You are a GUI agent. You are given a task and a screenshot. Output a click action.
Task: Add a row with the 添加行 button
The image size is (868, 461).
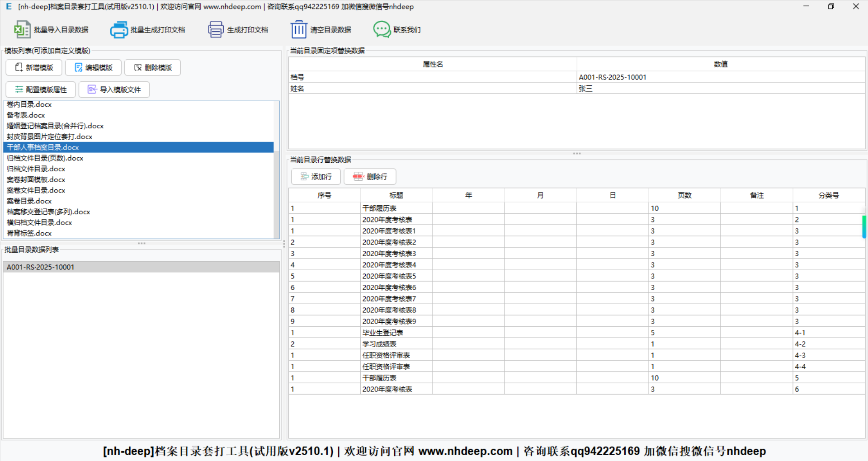coord(316,177)
